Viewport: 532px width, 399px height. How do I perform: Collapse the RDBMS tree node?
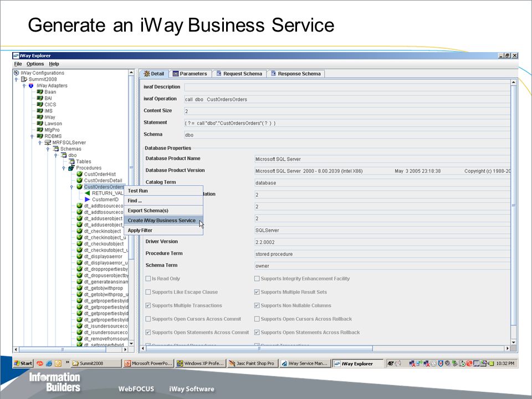(32, 136)
